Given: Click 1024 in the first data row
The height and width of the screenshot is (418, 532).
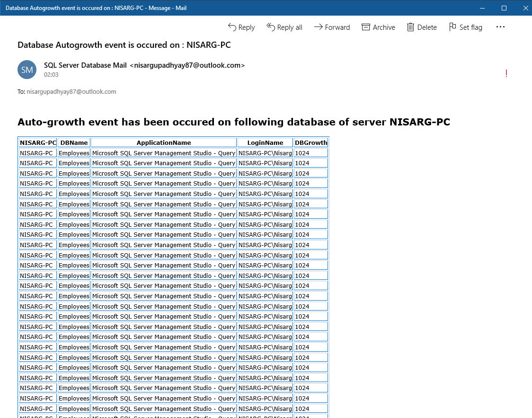Looking at the screenshot, I should [302, 153].
